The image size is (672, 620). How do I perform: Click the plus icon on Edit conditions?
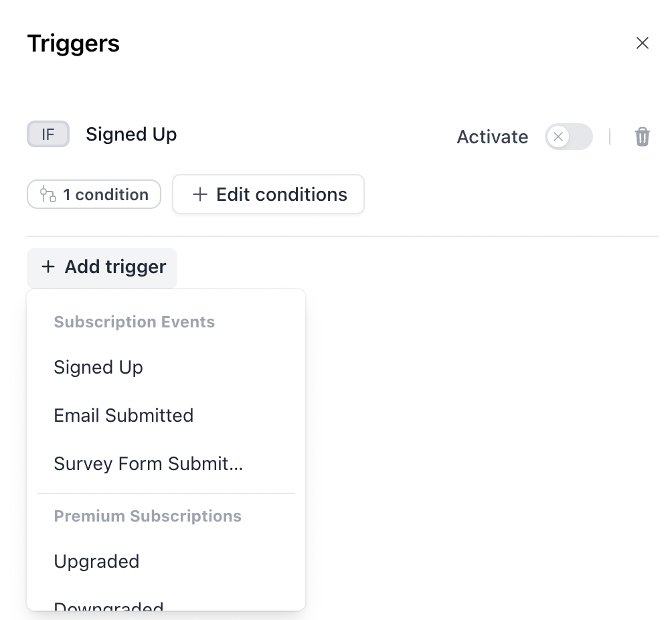pos(199,195)
